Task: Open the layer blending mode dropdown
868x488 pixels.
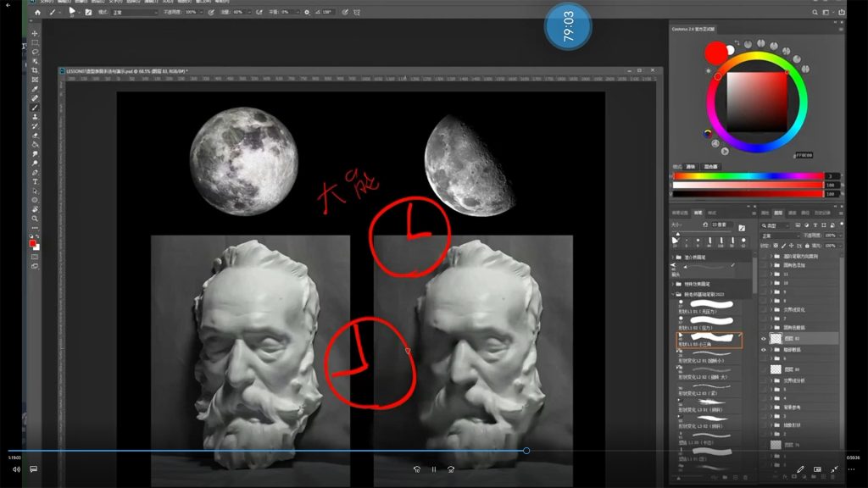Action: pos(778,235)
